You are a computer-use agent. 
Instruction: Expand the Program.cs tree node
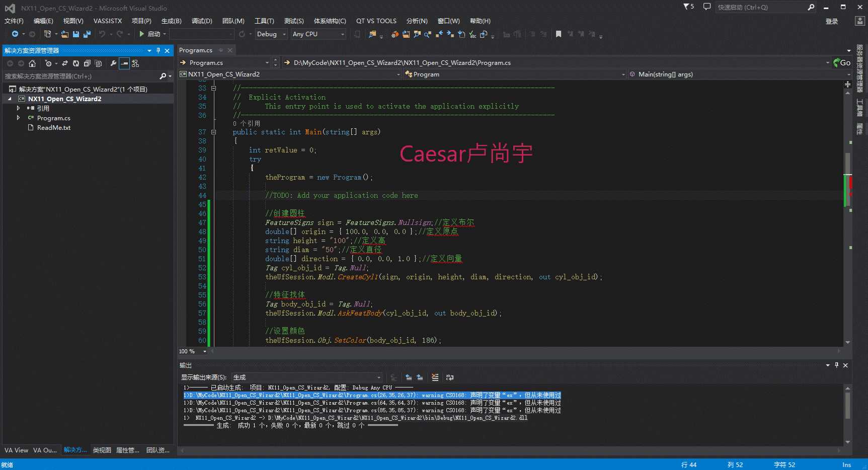click(19, 118)
